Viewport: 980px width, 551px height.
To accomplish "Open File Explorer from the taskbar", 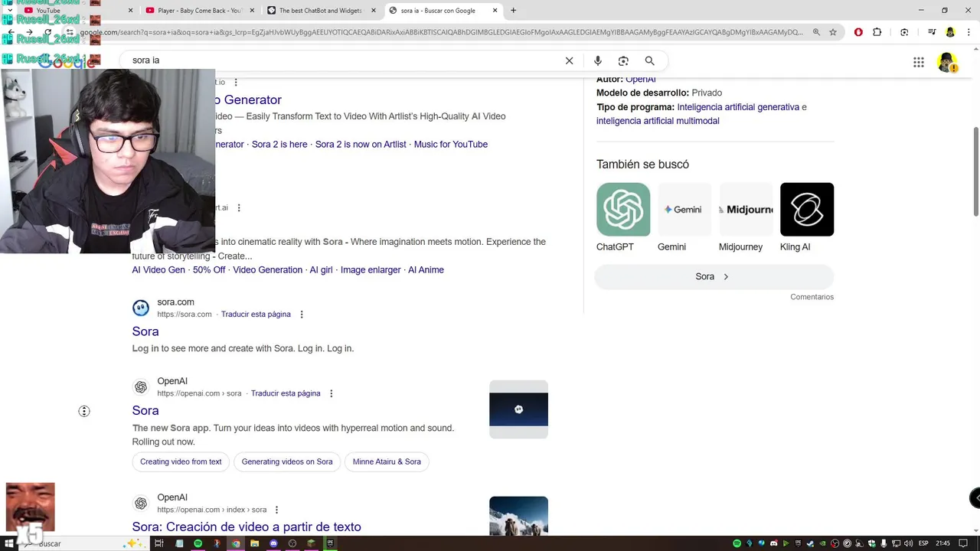I will click(254, 543).
